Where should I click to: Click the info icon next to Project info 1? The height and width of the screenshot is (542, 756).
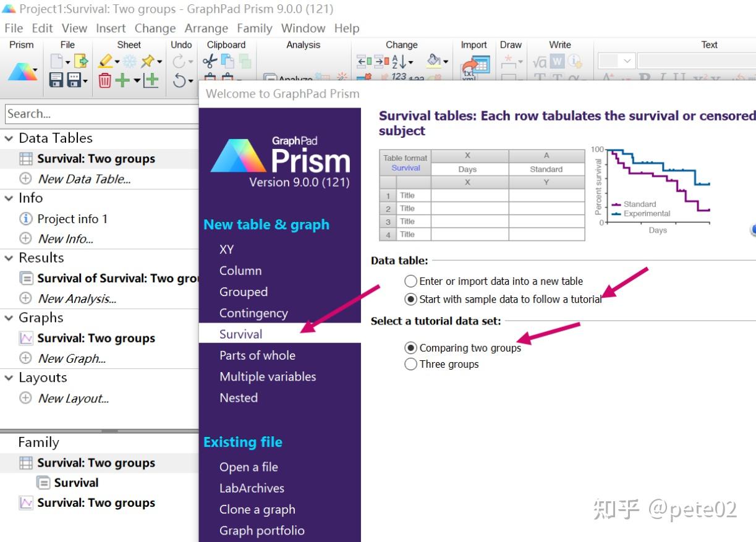pos(26,219)
